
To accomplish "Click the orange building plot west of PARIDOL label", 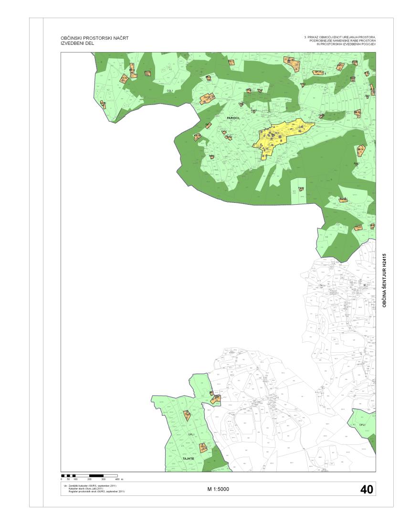I will point(208,126).
